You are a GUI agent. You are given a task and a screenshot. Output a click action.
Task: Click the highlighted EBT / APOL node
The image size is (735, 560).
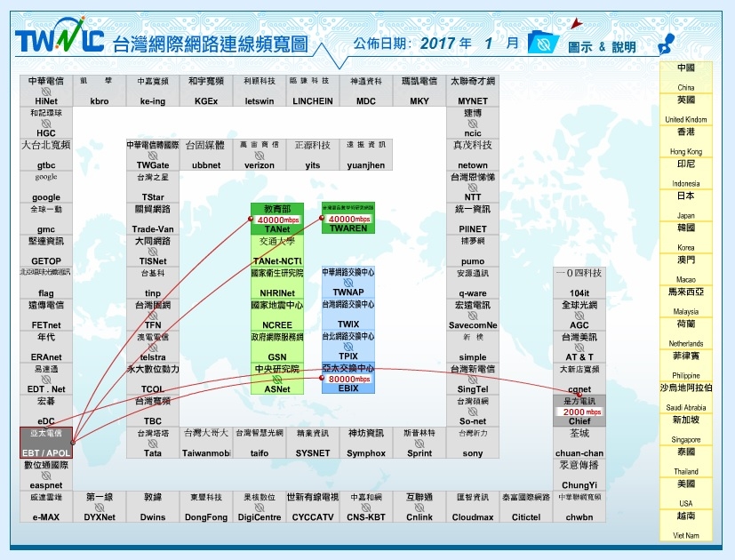click(x=46, y=443)
